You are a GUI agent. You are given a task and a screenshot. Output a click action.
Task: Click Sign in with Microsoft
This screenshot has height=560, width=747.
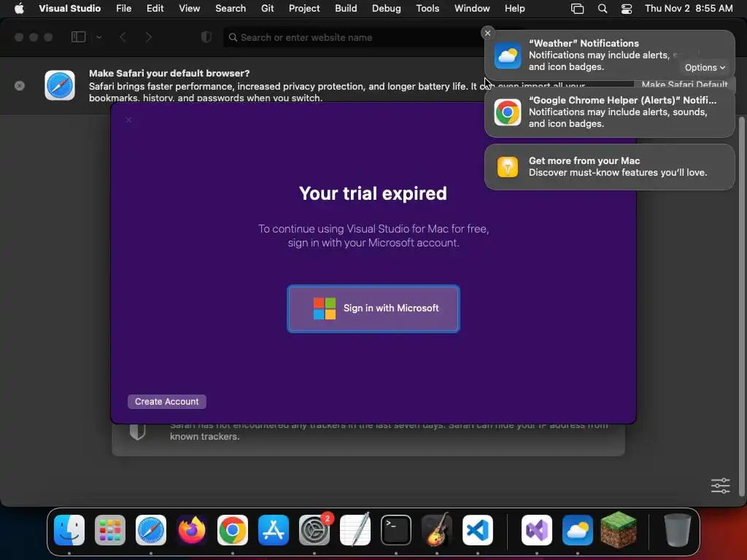click(373, 308)
